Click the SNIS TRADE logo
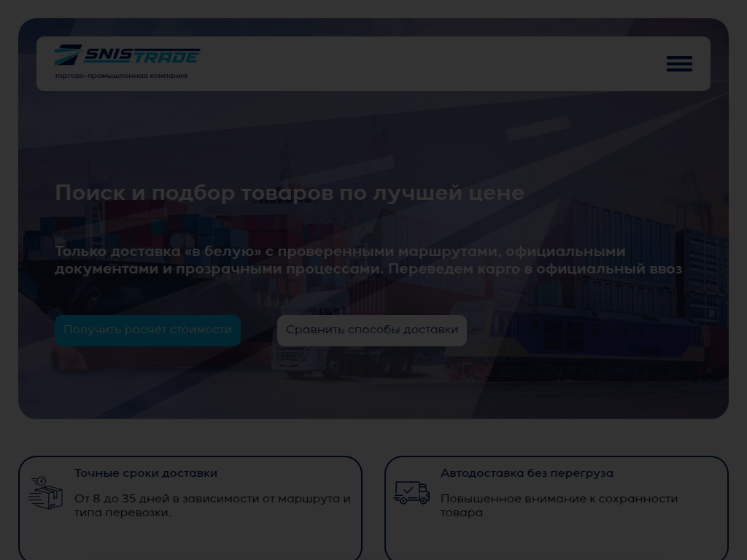747x560 pixels. [128, 55]
